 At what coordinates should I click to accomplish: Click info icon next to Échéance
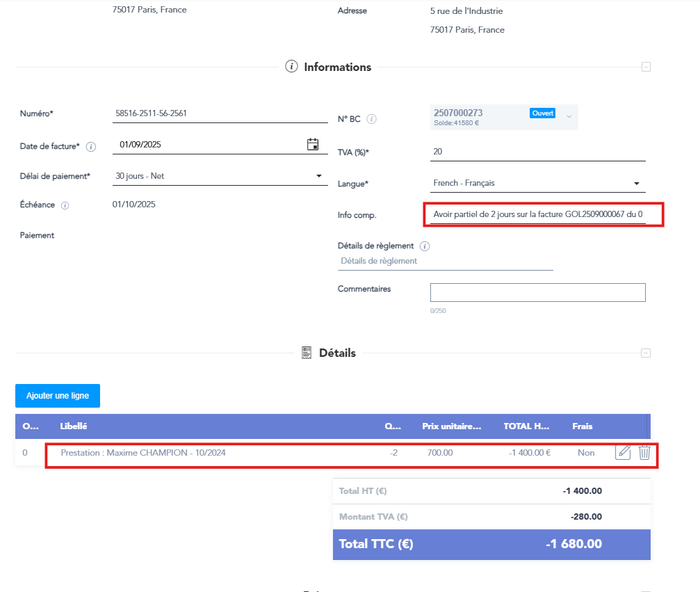[65, 205]
